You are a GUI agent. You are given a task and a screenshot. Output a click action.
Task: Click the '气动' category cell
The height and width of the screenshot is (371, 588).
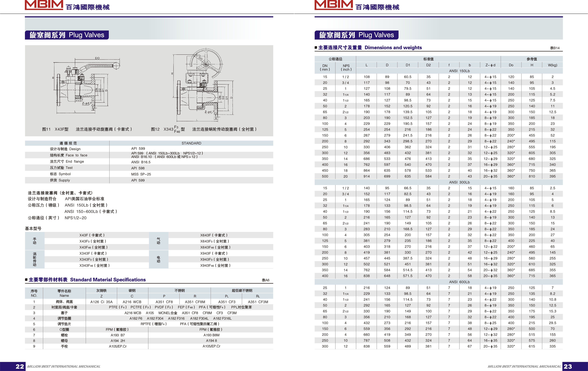click(158, 241)
